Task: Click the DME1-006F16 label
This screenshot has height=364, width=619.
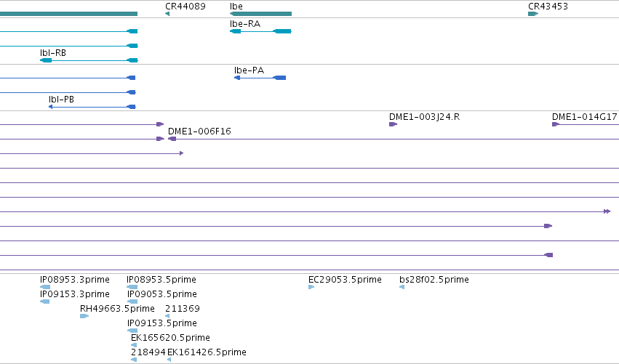Action: coord(199,132)
